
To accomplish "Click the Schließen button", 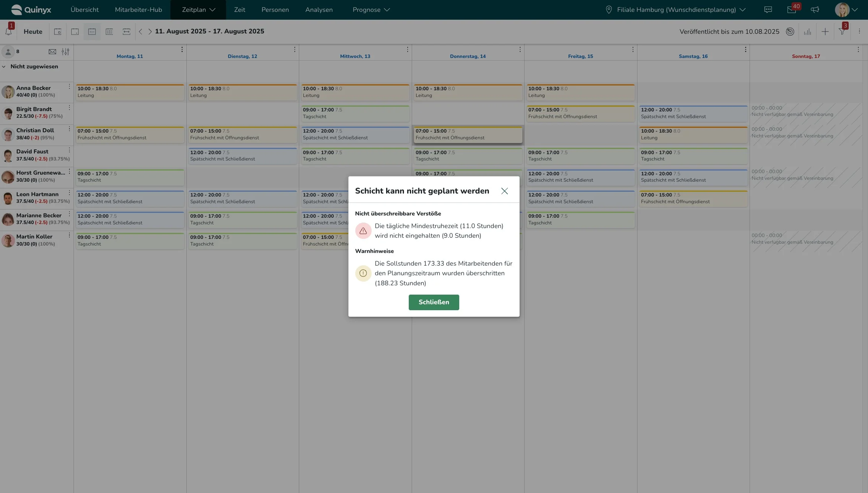I will [x=434, y=302].
